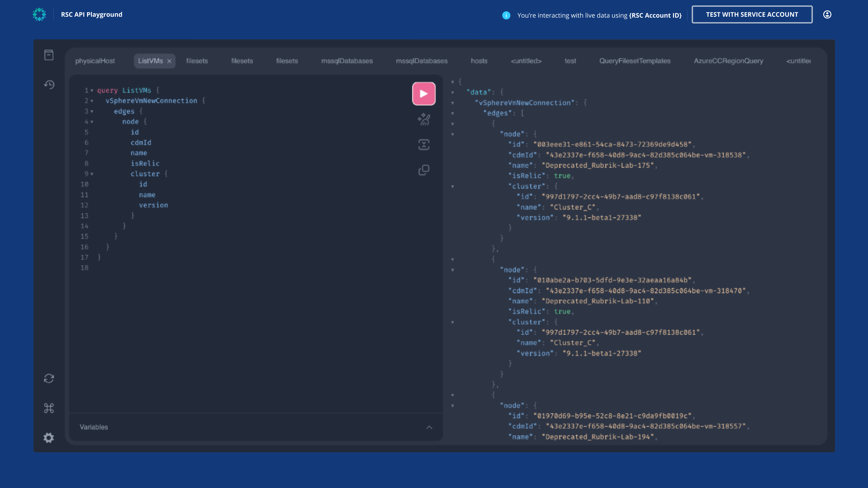The height and width of the screenshot is (488, 868).
Task: Click Variables label
Action: [94, 427]
